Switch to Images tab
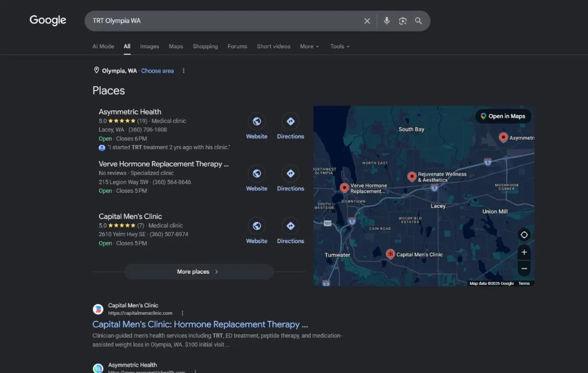 [150, 46]
